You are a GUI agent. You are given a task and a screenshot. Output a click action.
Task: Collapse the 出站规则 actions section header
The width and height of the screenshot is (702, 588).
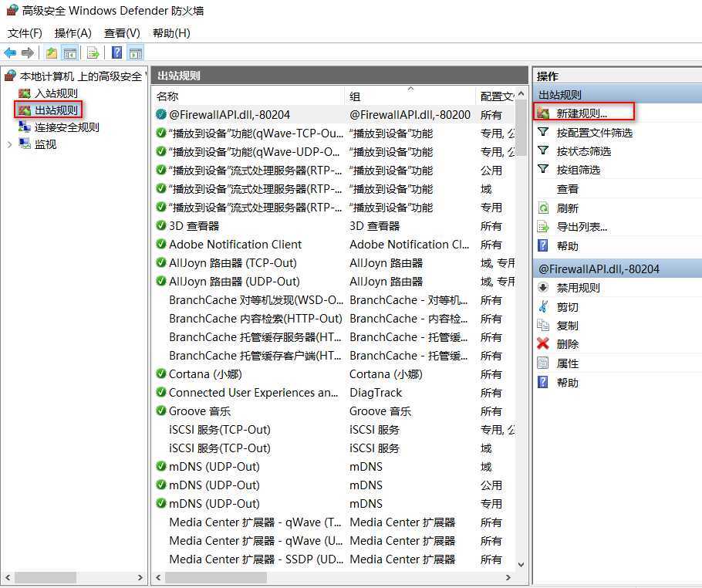coord(617,94)
